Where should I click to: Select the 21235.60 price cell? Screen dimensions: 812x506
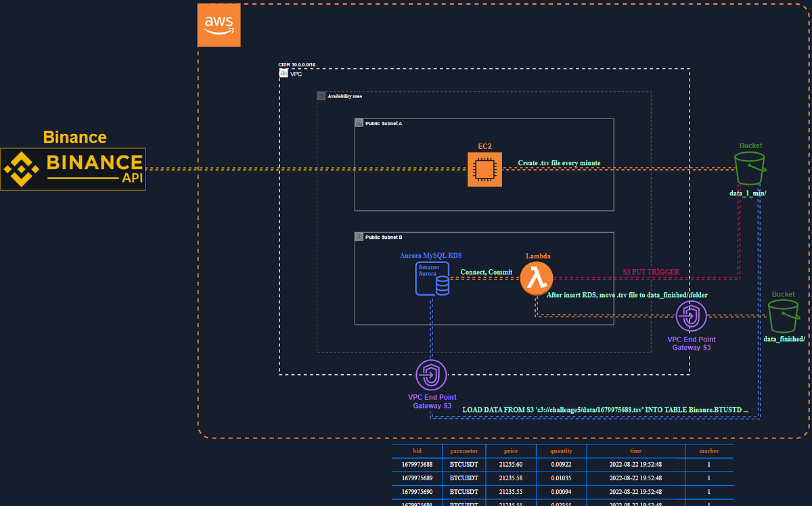point(511,464)
